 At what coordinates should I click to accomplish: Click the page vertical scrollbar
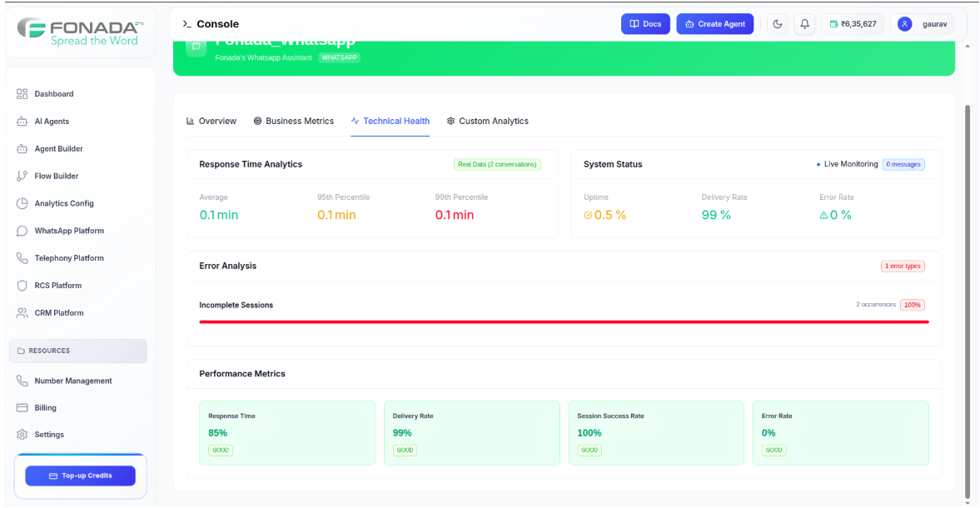(x=968, y=300)
